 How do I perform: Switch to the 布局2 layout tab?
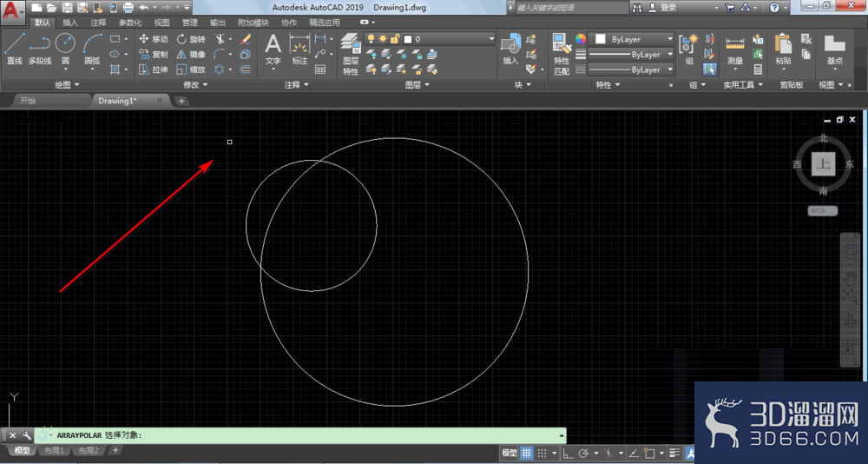tap(88, 451)
